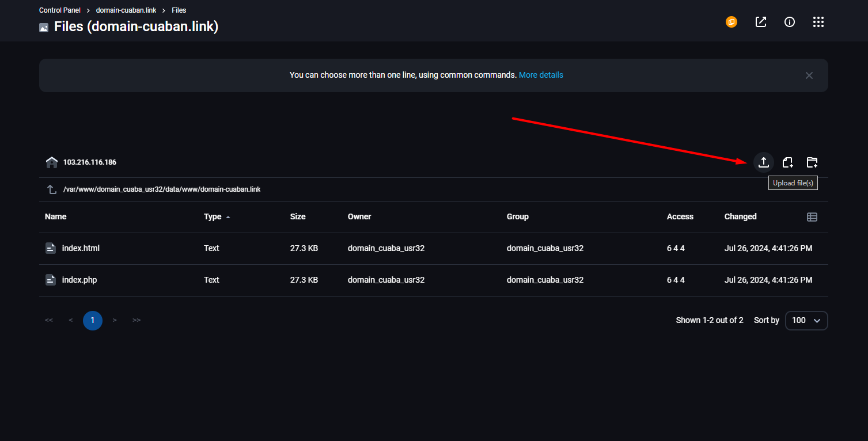Sort the table by Name column

point(56,216)
